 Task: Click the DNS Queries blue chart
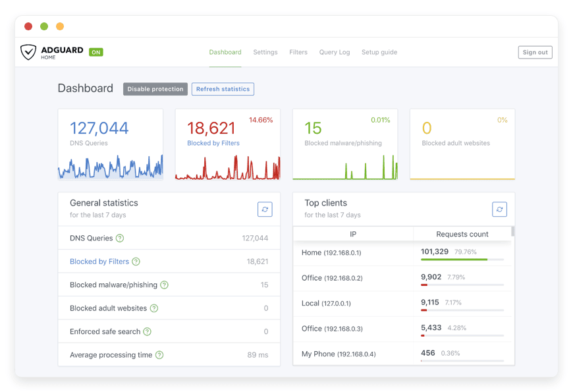click(111, 167)
